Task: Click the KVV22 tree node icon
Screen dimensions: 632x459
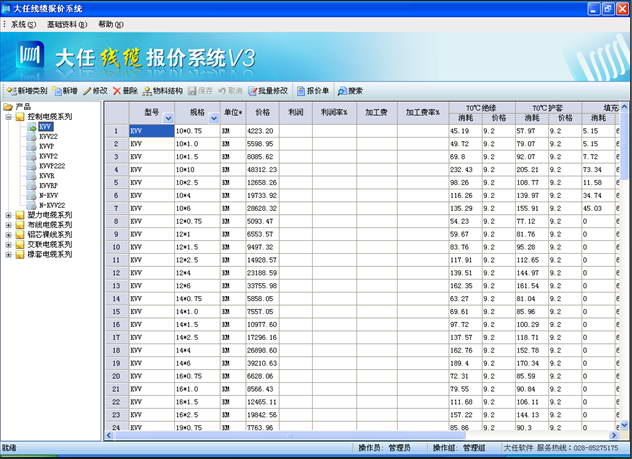Action: point(31,137)
